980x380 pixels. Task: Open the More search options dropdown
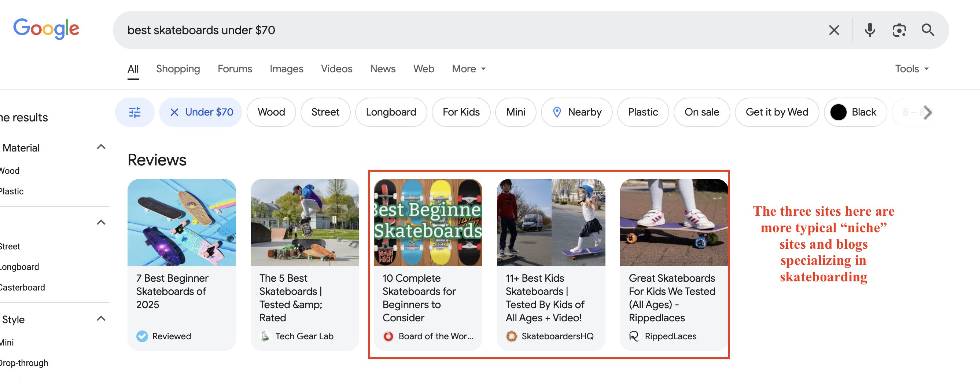tap(468, 69)
